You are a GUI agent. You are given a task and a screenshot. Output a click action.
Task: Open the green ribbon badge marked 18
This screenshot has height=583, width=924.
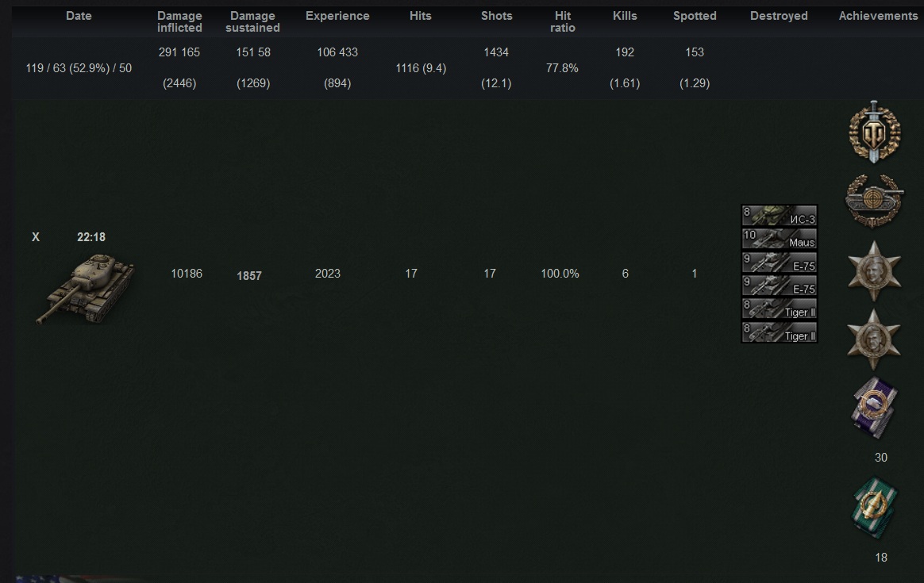tap(874, 508)
